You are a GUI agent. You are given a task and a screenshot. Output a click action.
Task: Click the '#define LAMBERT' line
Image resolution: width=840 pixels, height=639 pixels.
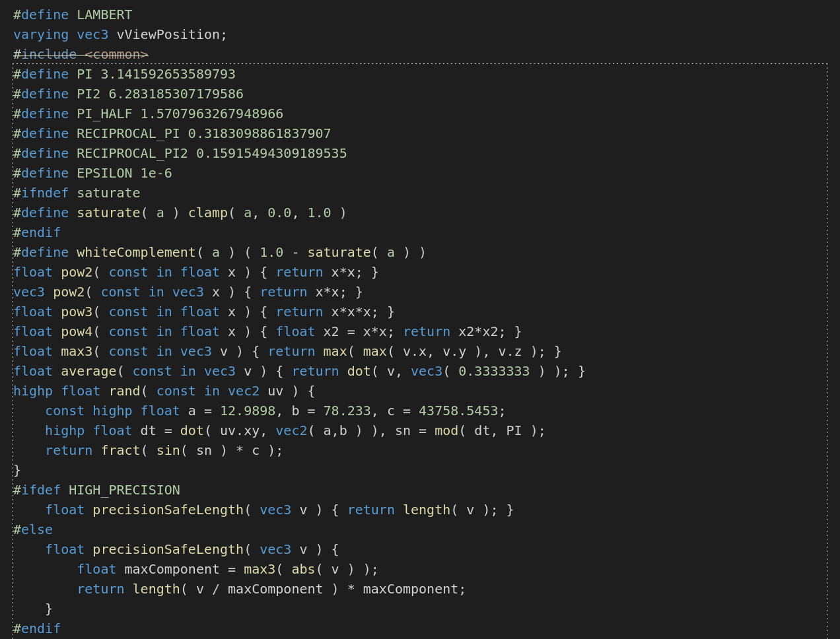(73, 15)
